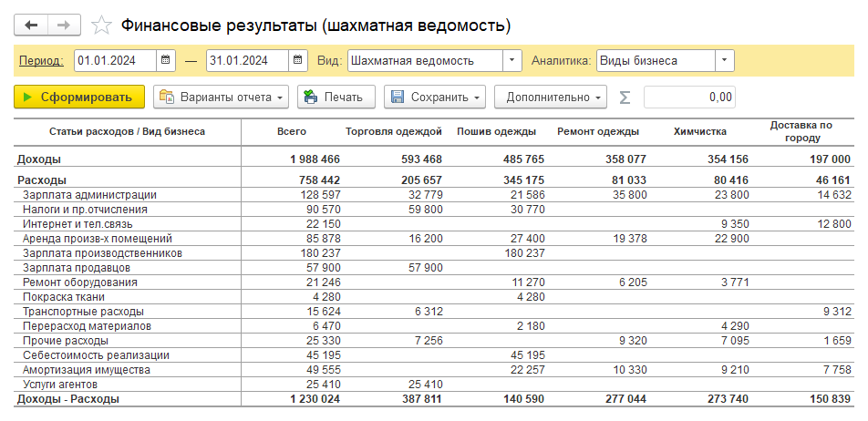This screenshot has height=421, width=868.
Task: Select the Расходы row label
Action: pyautogui.click(x=42, y=180)
